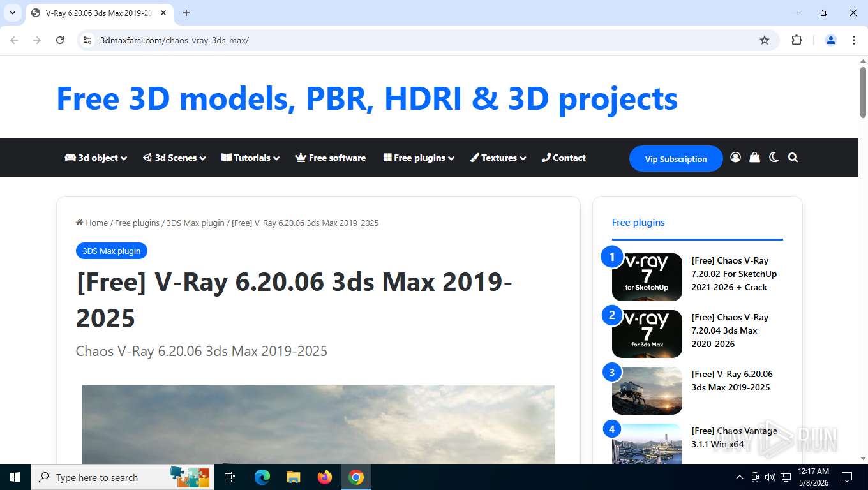
Task: Open V-Ray 7 for SketchUp thumbnail
Action: (x=647, y=277)
